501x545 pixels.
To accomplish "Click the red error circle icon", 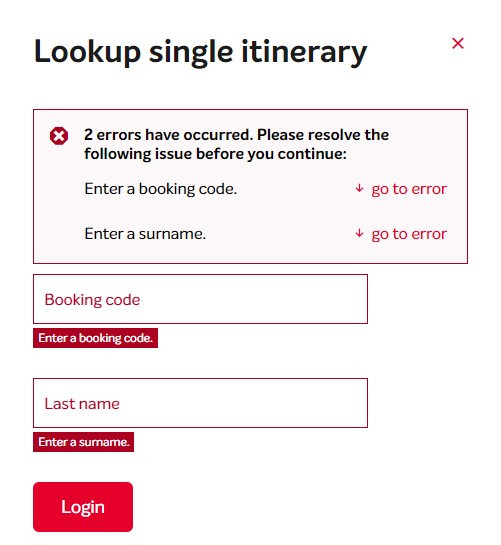I will point(59,136).
